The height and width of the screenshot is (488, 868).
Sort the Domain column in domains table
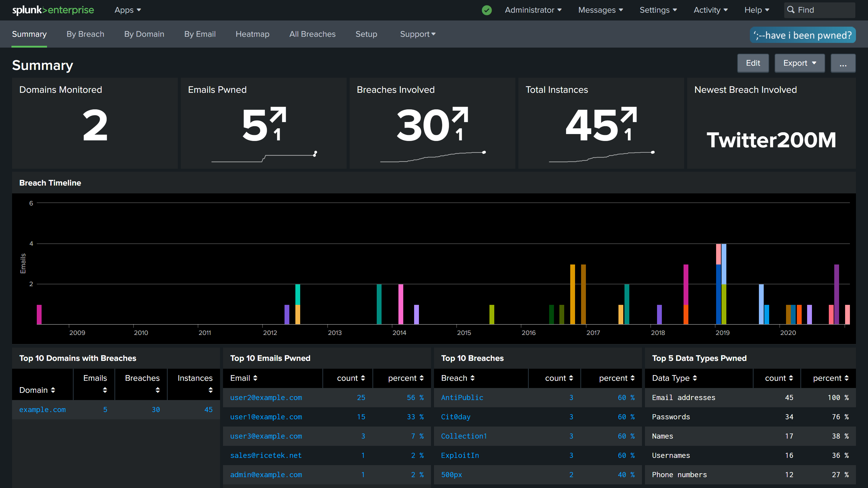37,390
